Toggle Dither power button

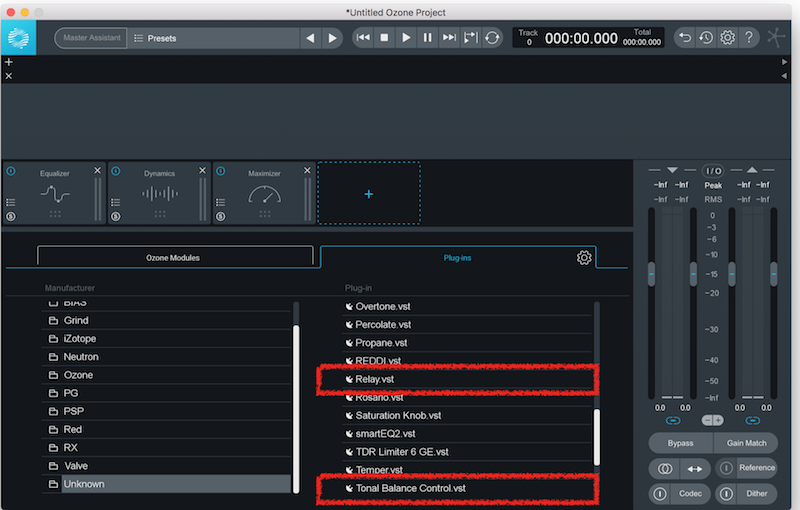pyautogui.click(x=727, y=494)
